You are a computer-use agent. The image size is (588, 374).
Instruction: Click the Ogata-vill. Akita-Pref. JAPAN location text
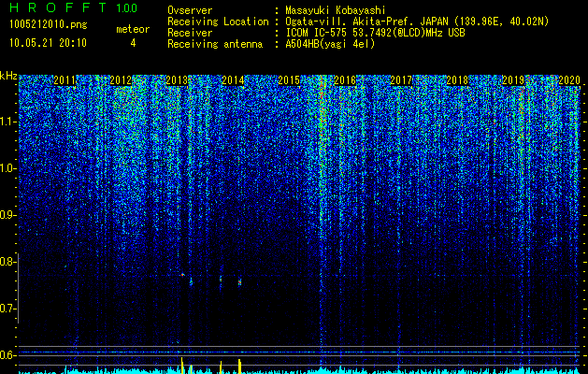tap(417, 22)
